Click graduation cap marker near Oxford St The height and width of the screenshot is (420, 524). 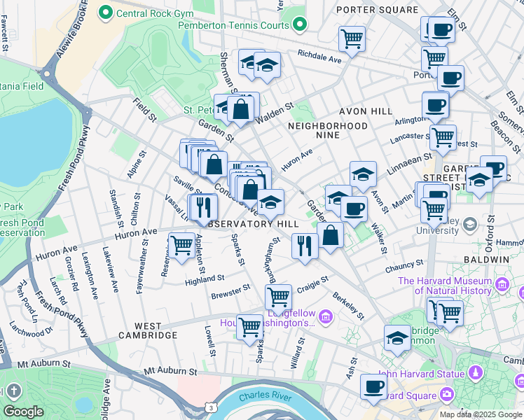tap(479, 181)
